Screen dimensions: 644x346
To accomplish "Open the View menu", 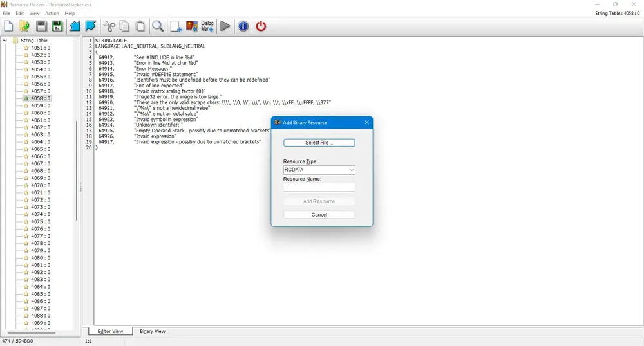I will pos(35,13).
